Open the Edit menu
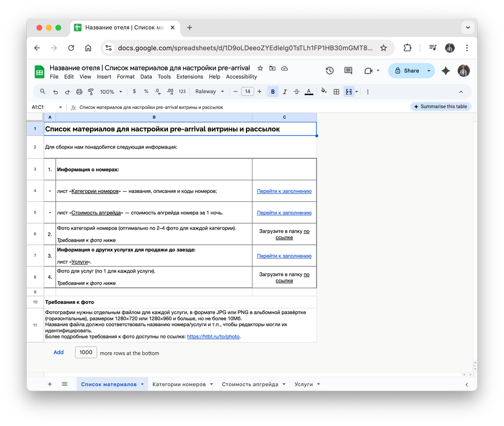This screenshot has height=426, width=504. [69, 77]
